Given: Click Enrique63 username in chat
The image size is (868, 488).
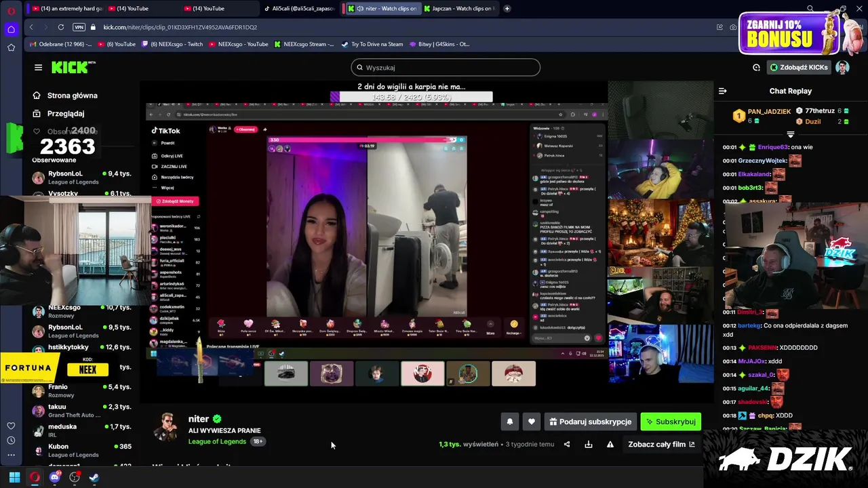Looking at the screenshot, I should 773,147.
